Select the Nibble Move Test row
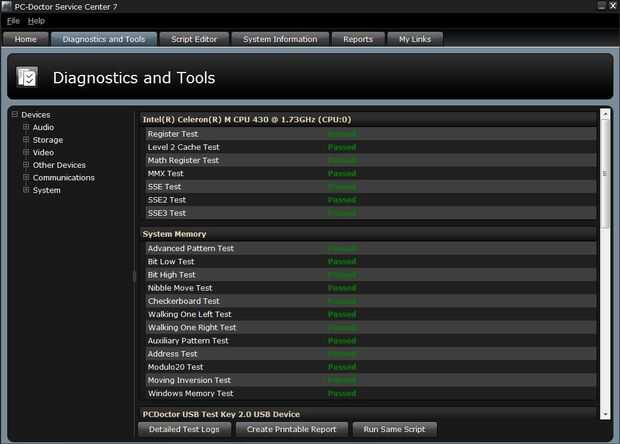 point(370,288)
